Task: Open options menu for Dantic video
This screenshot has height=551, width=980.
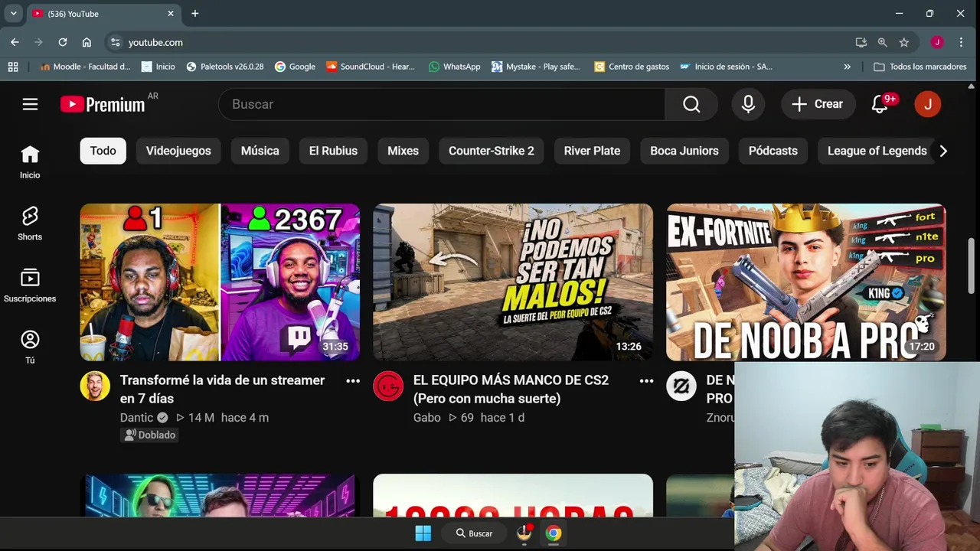Action: point(353,380)
